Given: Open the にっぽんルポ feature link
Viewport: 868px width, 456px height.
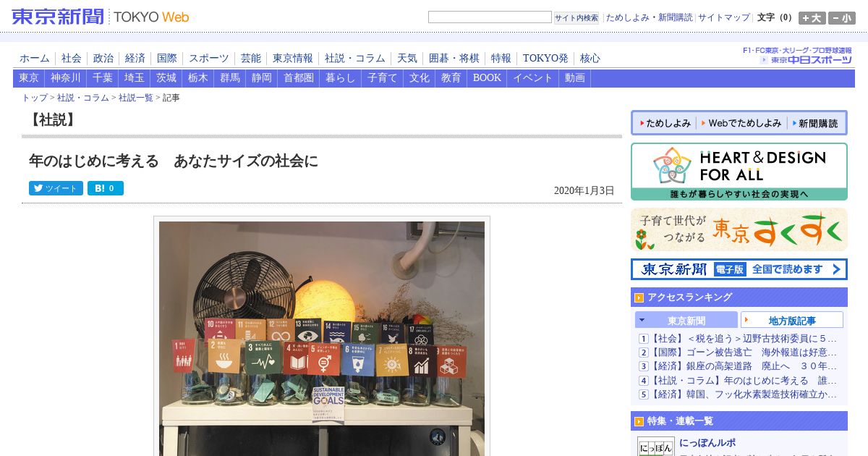Looking at the screenshot, I should click(707, 443).
